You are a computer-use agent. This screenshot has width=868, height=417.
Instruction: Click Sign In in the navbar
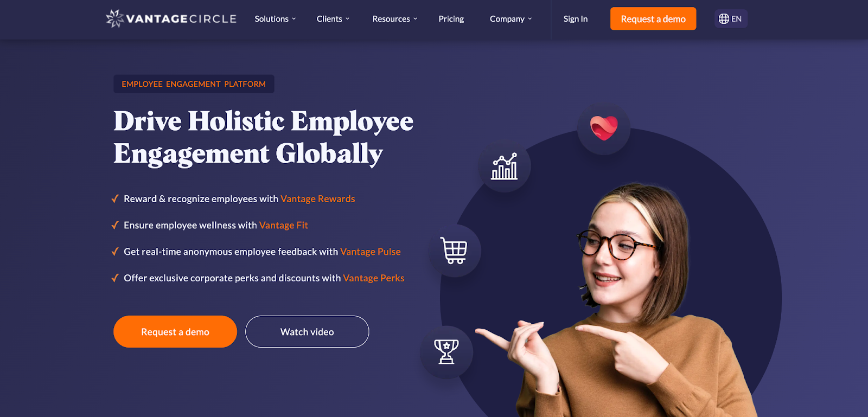tap(576, 19)
